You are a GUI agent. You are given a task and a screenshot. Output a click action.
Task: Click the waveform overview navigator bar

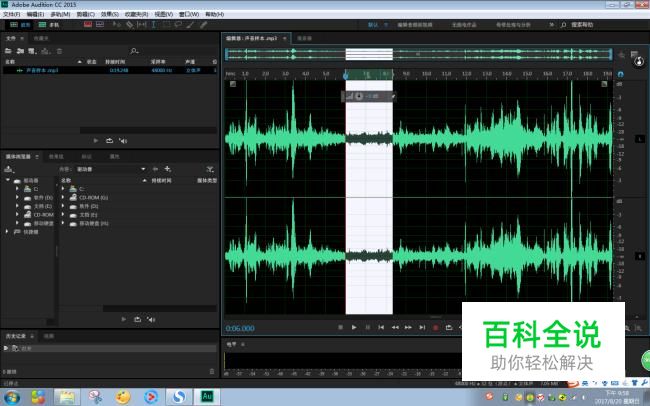point(419,54)
